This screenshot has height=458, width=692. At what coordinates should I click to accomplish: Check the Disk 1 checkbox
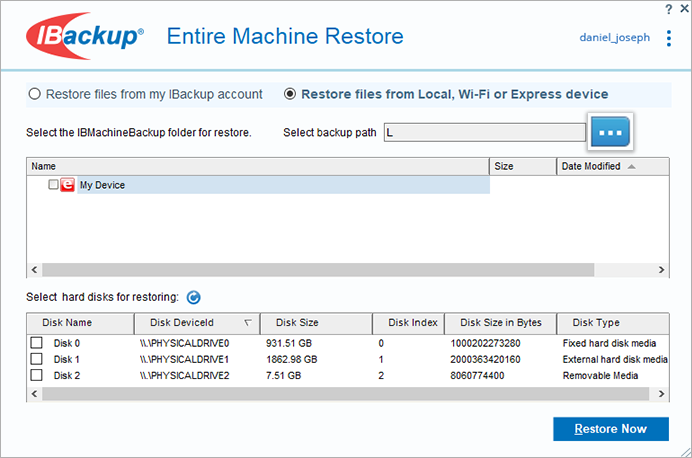click(x=37, y=359)
